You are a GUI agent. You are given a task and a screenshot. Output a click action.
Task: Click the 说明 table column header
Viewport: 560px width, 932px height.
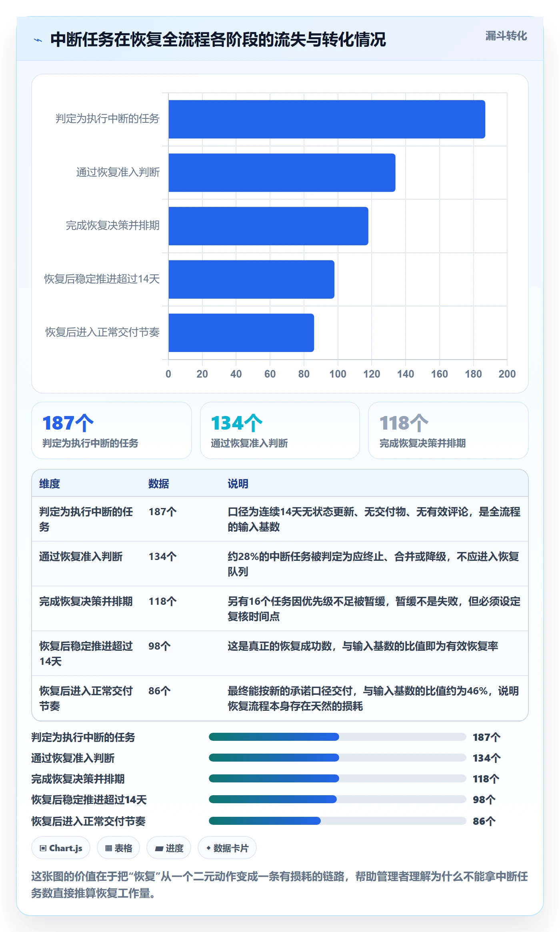click(238, 484)
